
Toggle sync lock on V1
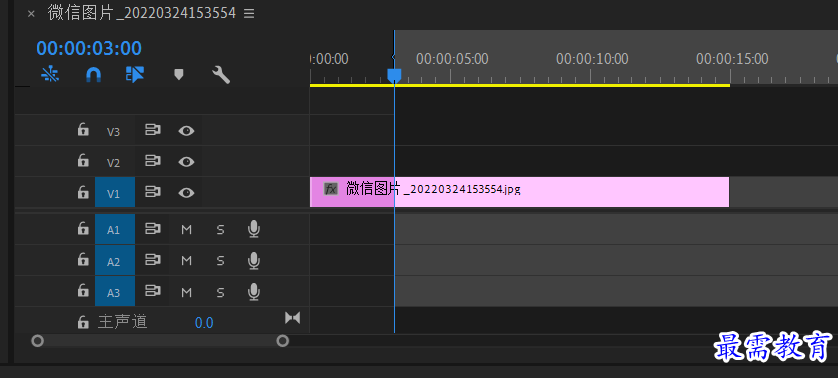(x=153, y=192)
